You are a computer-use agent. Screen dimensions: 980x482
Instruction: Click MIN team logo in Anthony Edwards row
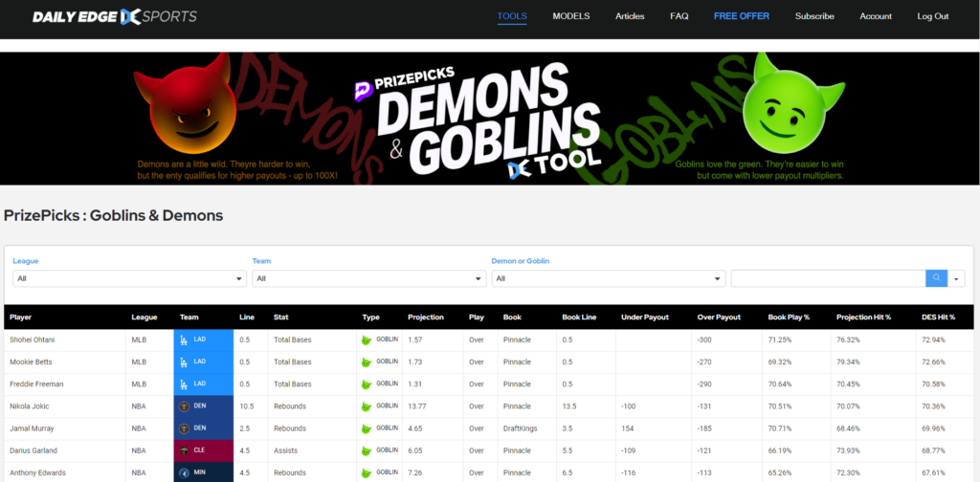coord(184,473)
